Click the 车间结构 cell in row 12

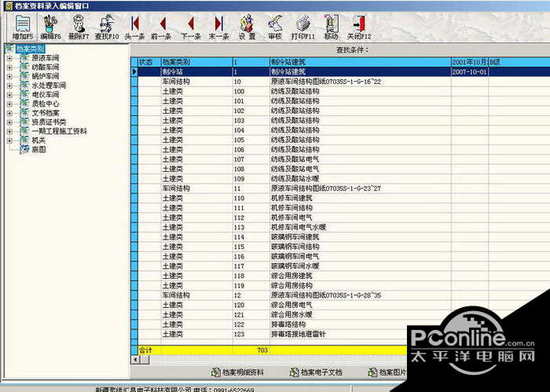tap(196, 295)
